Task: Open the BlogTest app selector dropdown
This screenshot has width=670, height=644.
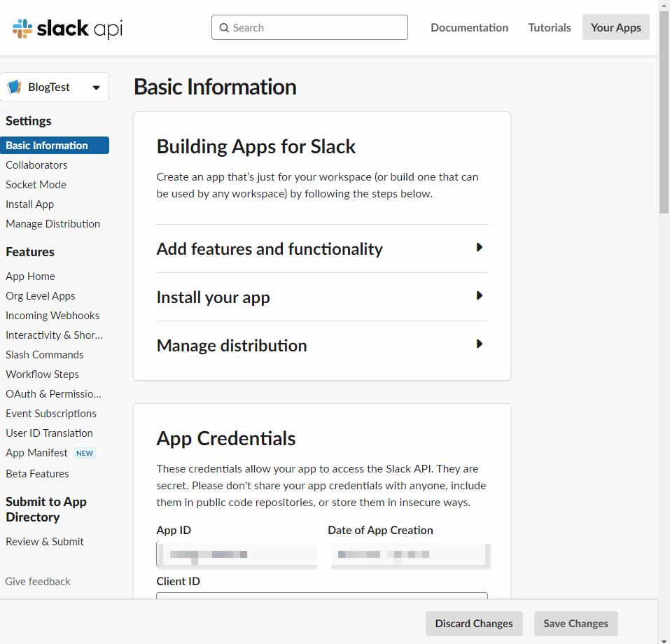Action: tap(55, 87)
